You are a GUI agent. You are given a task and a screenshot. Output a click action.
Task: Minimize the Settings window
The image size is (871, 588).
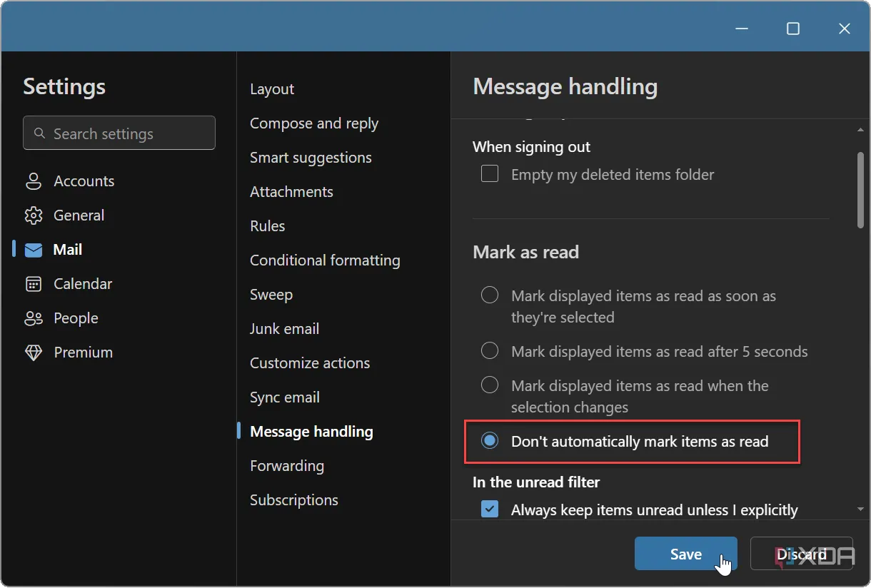[742, 29]
